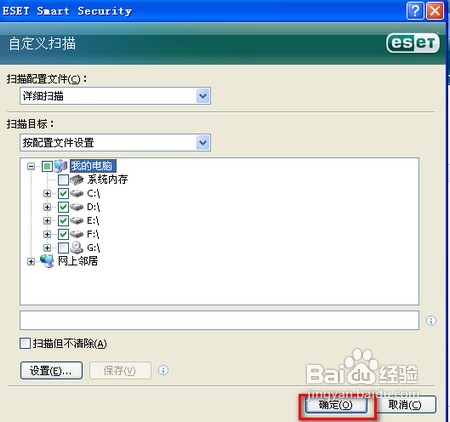Image resolution: width=450 pixels, height=422 pixels.
Task: Uncheck the C:\ drive checkbox
Action: [x=63, y=193]
